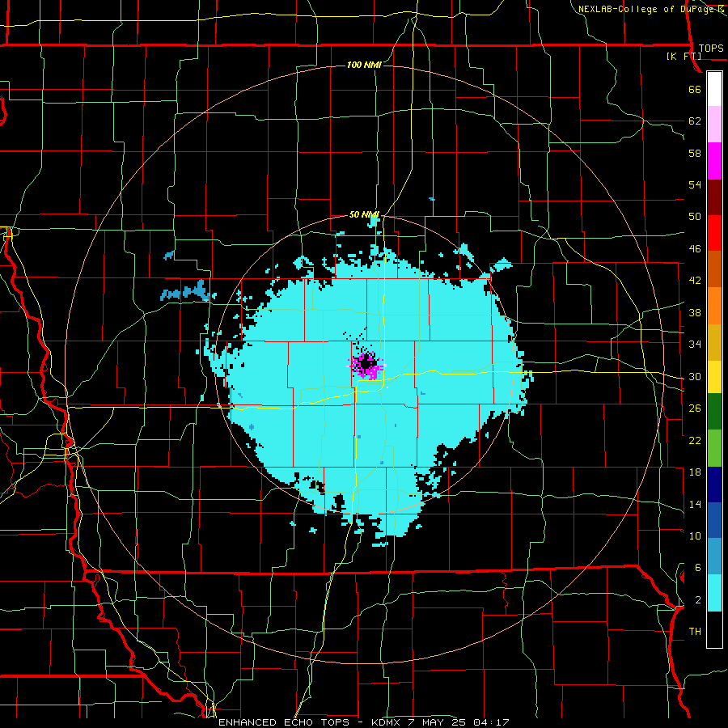This screenshot has width=728, height=728.
Task: Click the '34' legend value
Action: click(x=695, y=344)
